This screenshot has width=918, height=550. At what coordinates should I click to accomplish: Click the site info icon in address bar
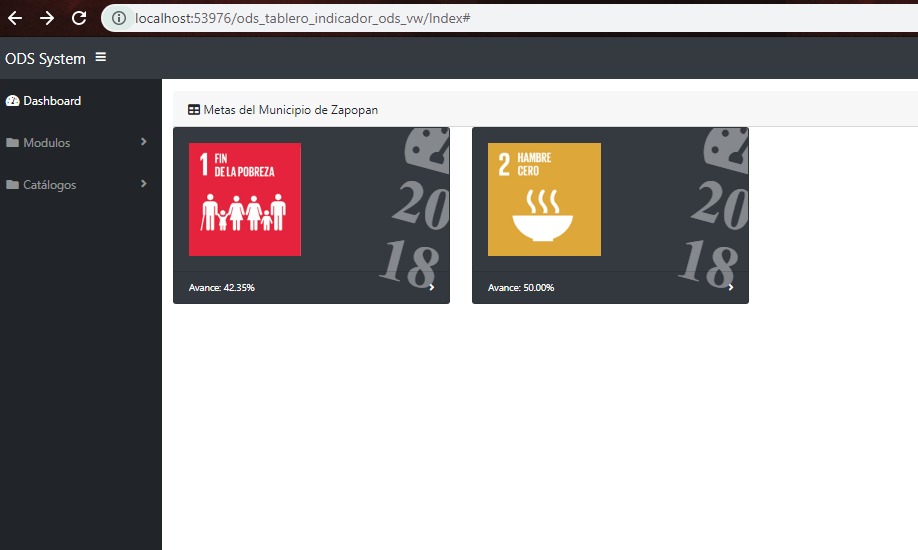point(119,18)
